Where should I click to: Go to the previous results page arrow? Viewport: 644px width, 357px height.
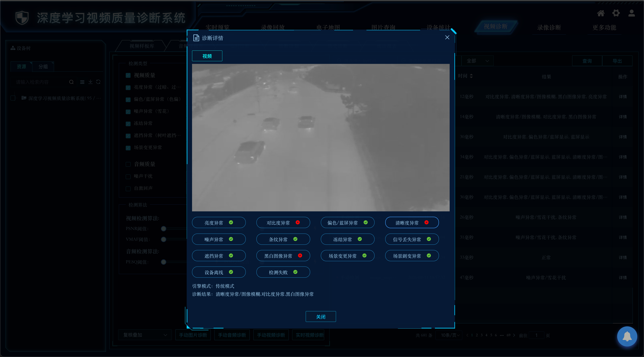point(467,335)
